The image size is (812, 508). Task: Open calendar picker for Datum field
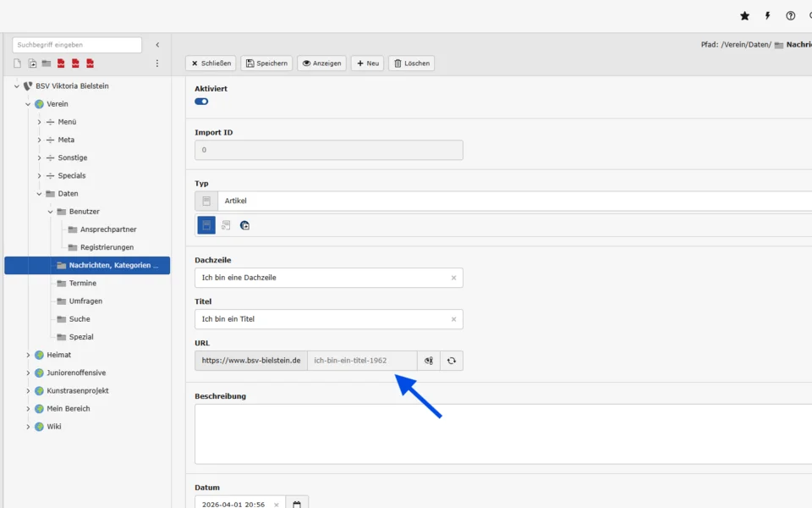click(x=297, y=505)
